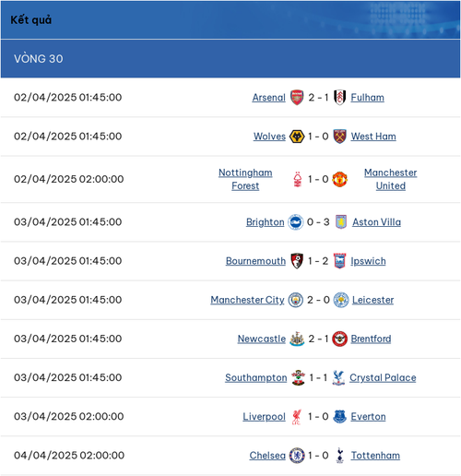Click the Tottenham cockerel logo
461x476 pixels.
(339, 456)
